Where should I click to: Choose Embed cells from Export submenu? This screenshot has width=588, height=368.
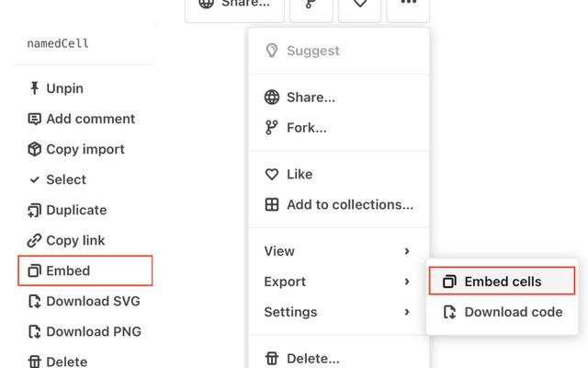pyautogui.click(x=502, y=282)
